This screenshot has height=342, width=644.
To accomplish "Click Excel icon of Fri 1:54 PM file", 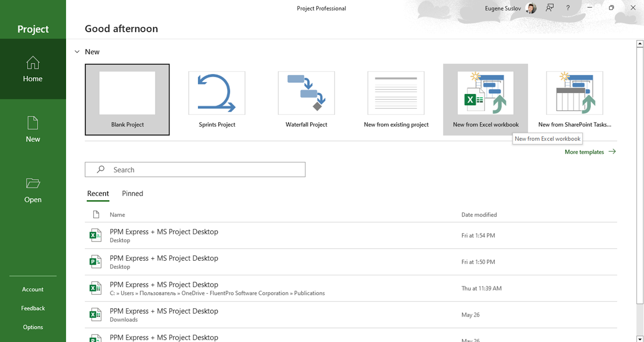I will point(95,235).
